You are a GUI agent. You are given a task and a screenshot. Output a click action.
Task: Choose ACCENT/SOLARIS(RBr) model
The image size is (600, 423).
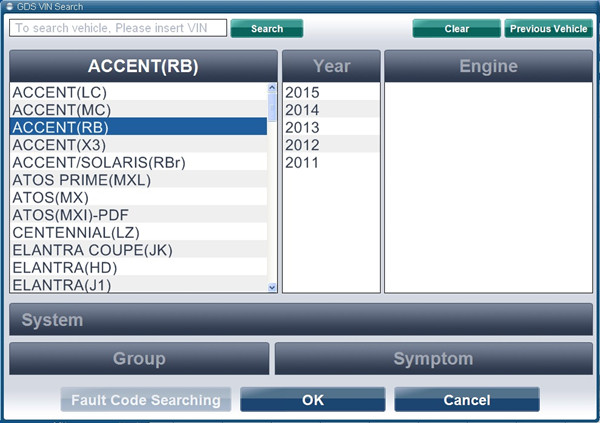click(139, 162)
